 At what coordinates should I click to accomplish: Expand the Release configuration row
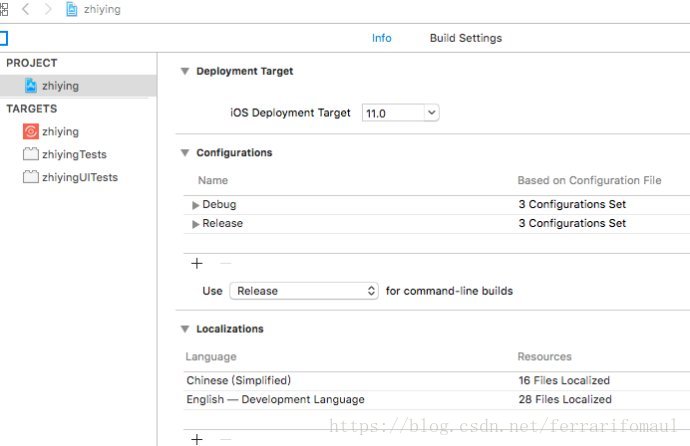(x=196, y=224)
